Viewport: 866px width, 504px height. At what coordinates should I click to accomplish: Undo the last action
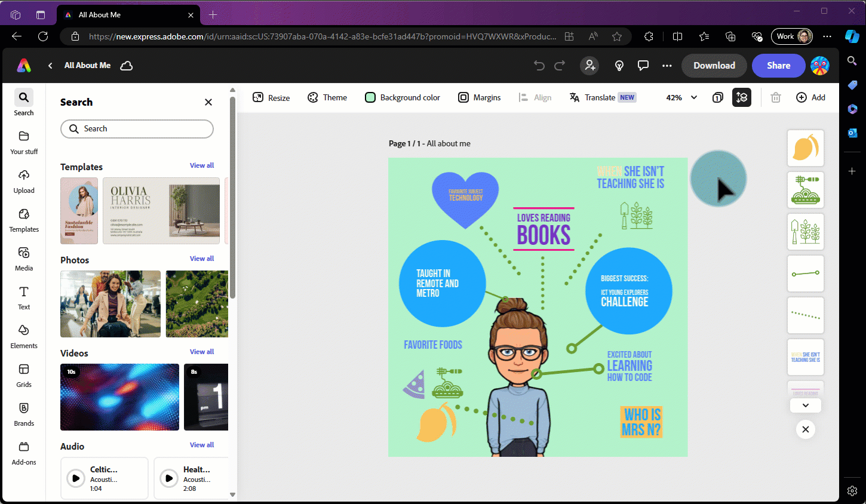tap(539, 66)
